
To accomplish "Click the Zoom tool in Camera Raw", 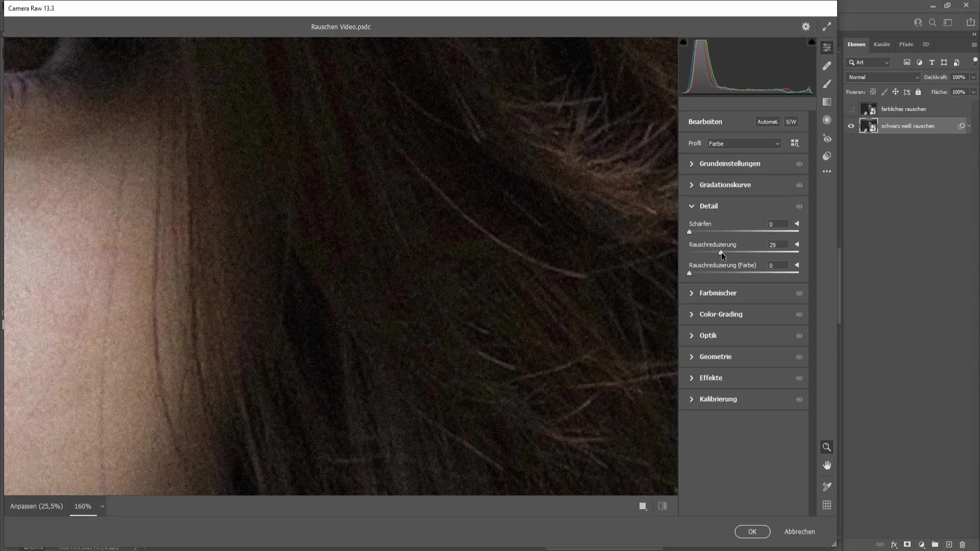I will pos(827,447).
